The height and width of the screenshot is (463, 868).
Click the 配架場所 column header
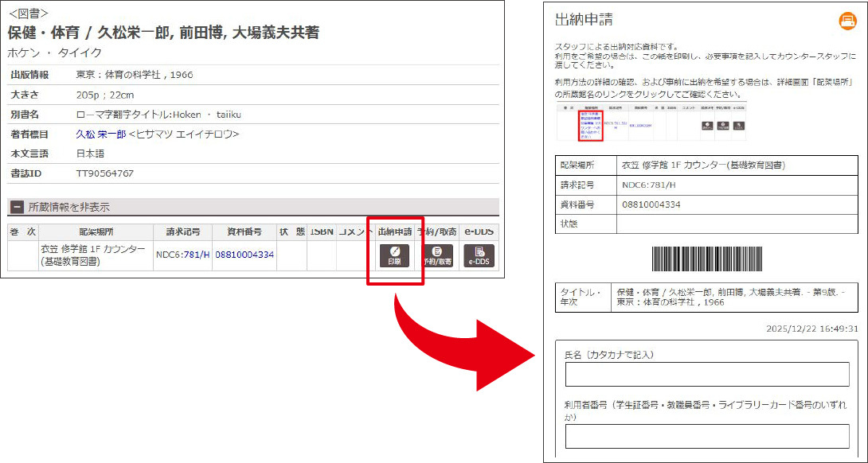(96, 231)
